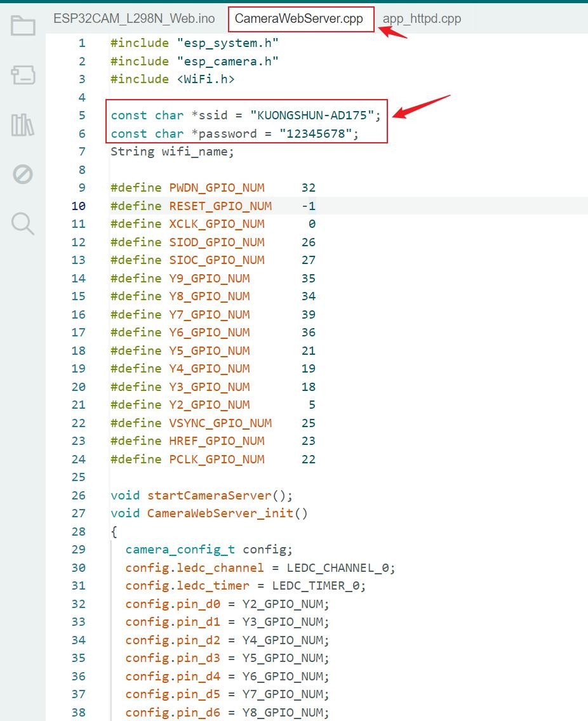Open the Boards Manager panel
The width and height of the screenshot is (588, 721).
23,75
